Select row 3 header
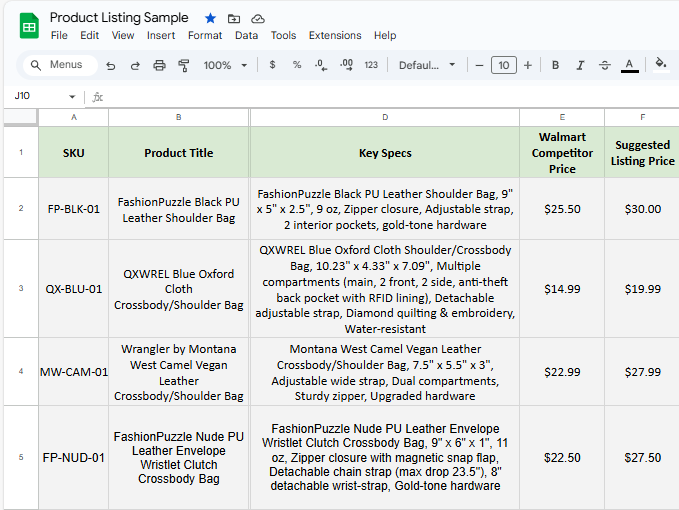The image size is (679, 510). (x=21, y=288)
